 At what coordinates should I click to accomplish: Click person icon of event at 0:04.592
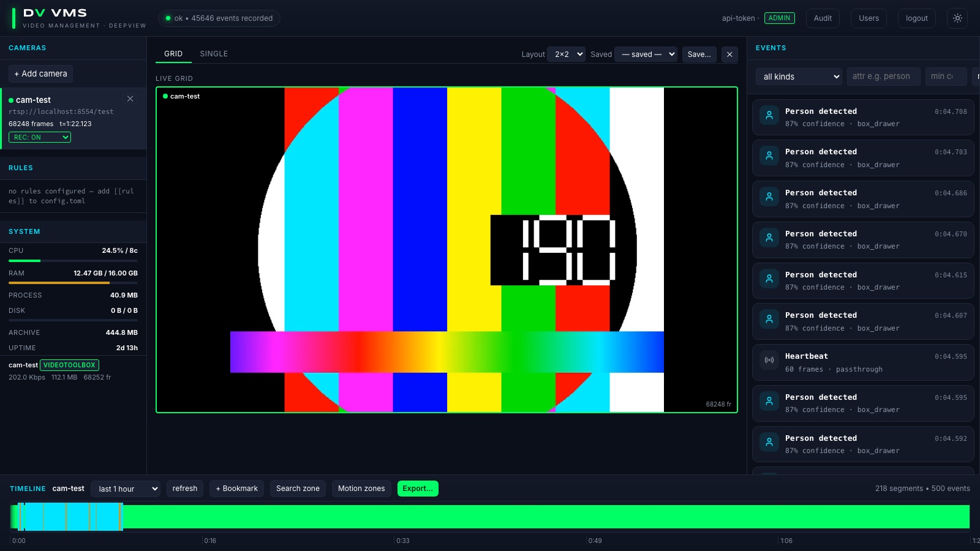(769, 442)
